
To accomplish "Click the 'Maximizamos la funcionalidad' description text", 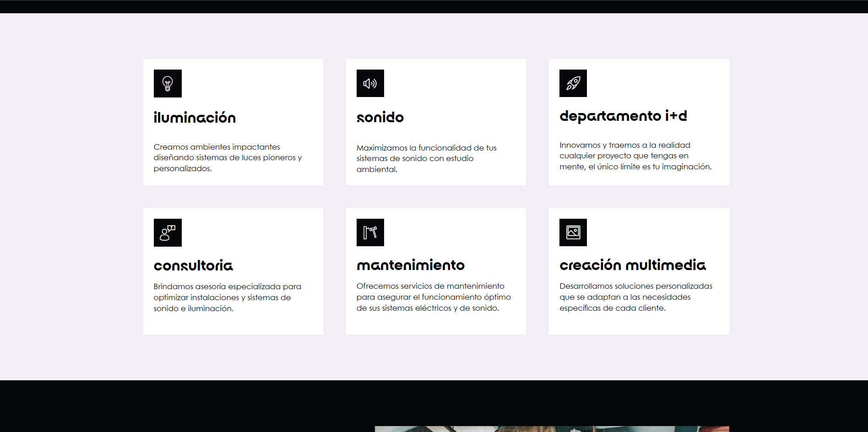I will coord(427,158).
